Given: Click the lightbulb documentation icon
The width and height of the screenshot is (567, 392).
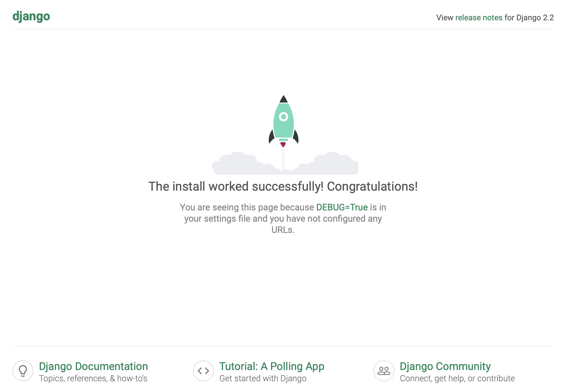Looking at the screenshot, I should [x=23, y=371].
